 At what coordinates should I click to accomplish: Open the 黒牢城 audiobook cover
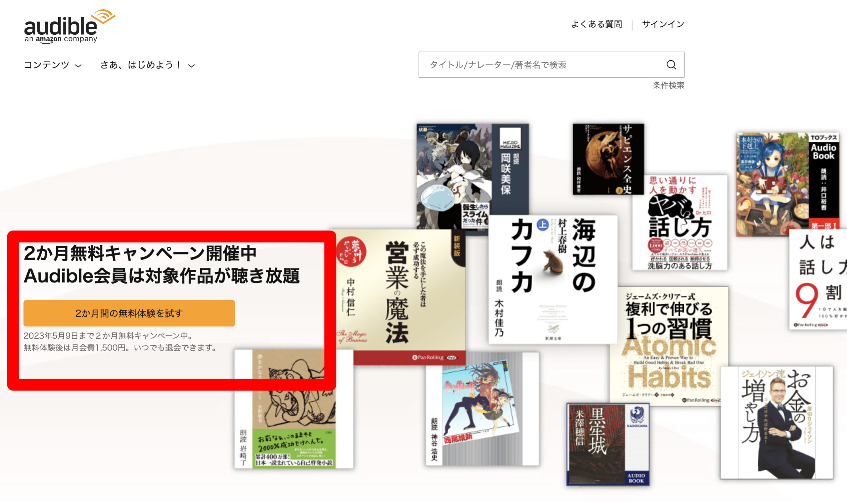click(x=607, y=444)
